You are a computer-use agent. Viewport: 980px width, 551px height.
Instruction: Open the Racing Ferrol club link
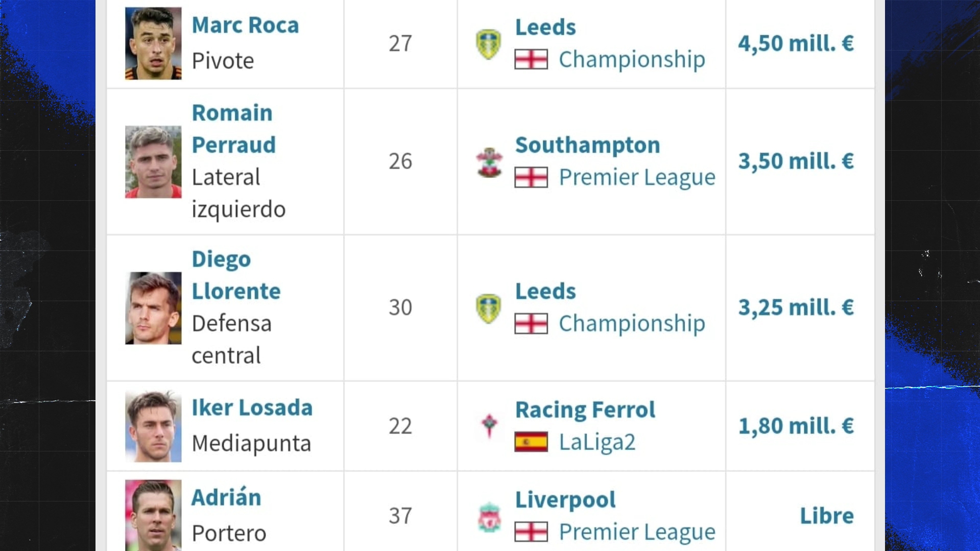(585, 410)
